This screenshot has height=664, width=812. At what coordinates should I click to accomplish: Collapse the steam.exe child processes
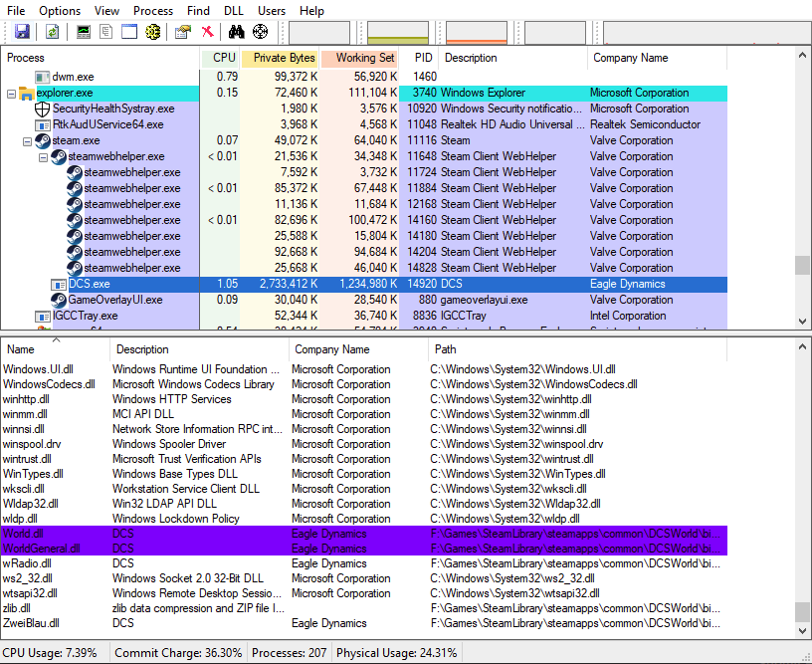[x=28, y=141]
